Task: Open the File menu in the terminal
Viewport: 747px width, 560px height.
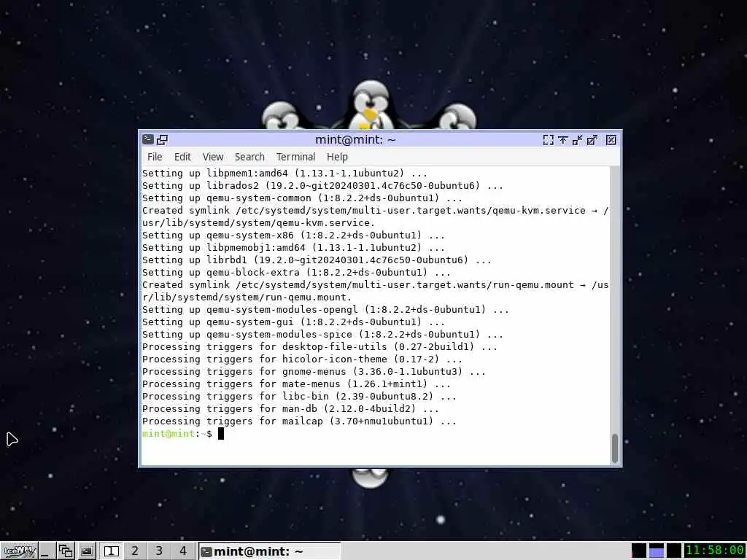Action: tap(155, 157)
